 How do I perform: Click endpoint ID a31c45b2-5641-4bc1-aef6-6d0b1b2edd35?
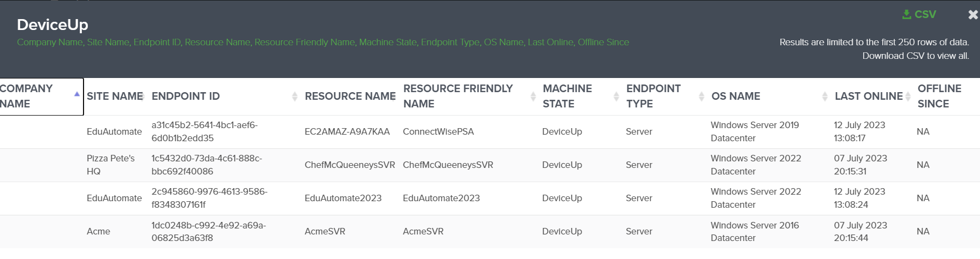pyautogui.click(x=204, y=132)
